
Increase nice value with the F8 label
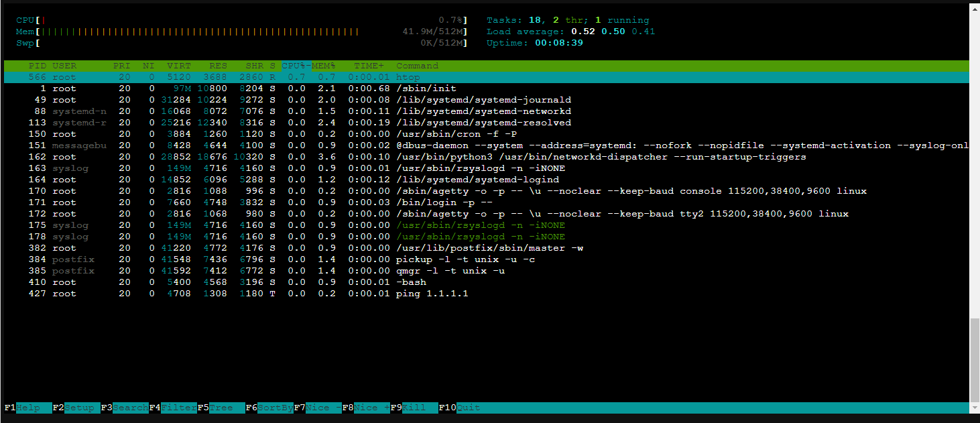[x=369, y=407]
